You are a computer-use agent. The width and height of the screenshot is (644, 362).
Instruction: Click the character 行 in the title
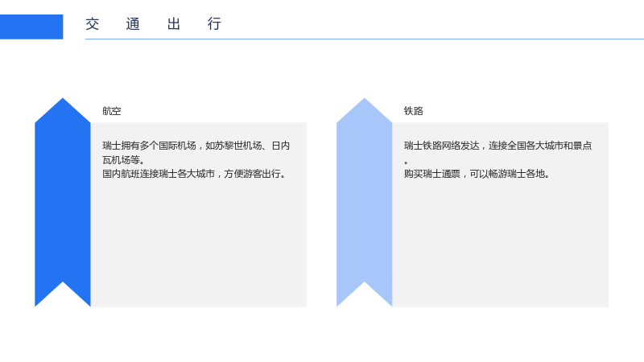[x=214, y=24]
